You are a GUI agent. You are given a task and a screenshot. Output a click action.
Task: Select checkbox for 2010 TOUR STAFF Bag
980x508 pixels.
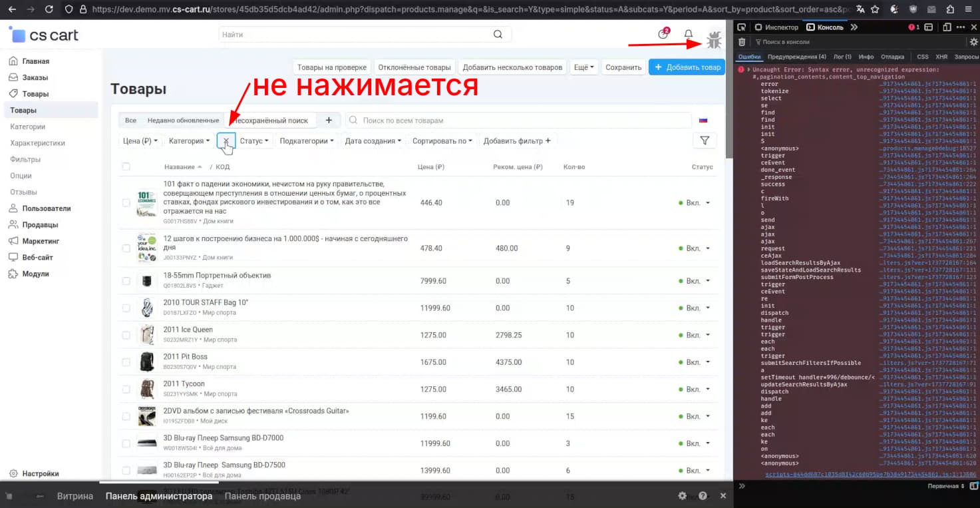126,308
